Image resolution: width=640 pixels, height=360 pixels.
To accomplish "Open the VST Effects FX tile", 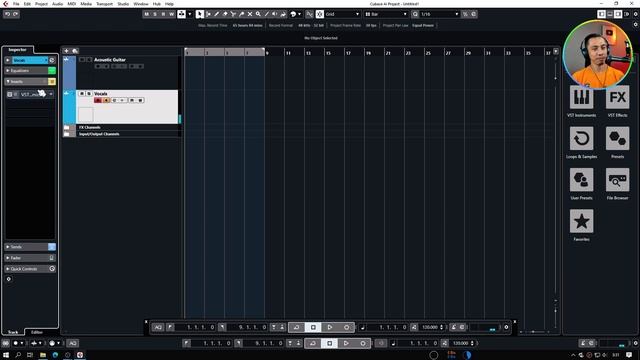I will pos(617,97).
